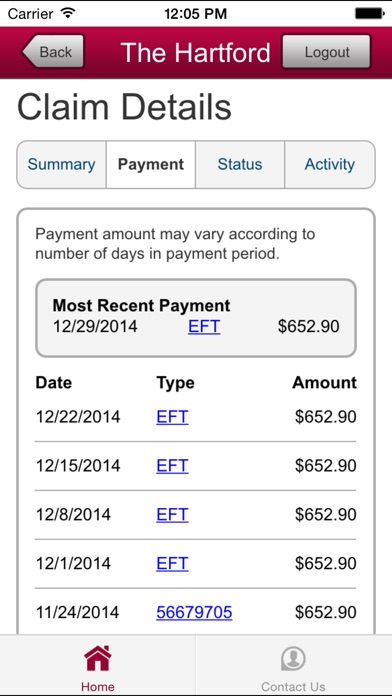The width and height of the screenshot is (392, 696).
Task: Tap the 12:05 PM clock in status bar
Action: (x=195, y=13)
